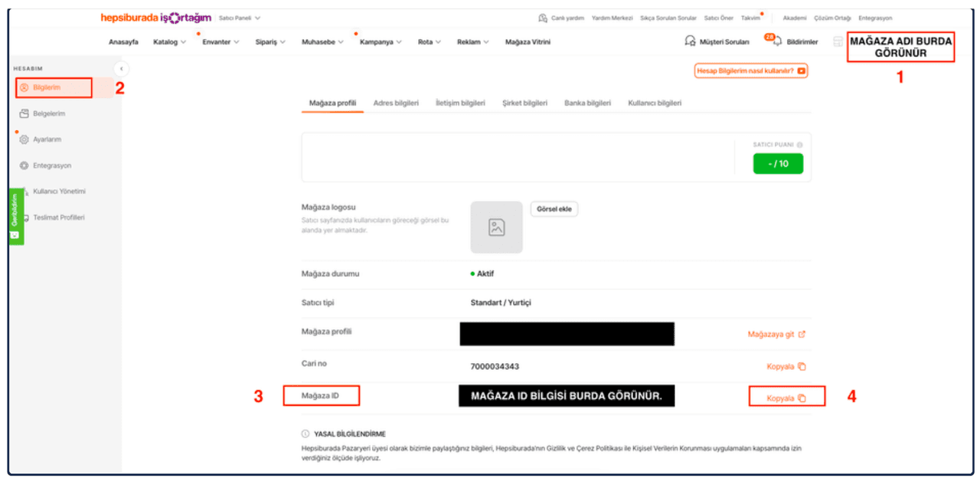
Task: Click the hepsiburada iş ortağım logo
Action: coord(156,18)
